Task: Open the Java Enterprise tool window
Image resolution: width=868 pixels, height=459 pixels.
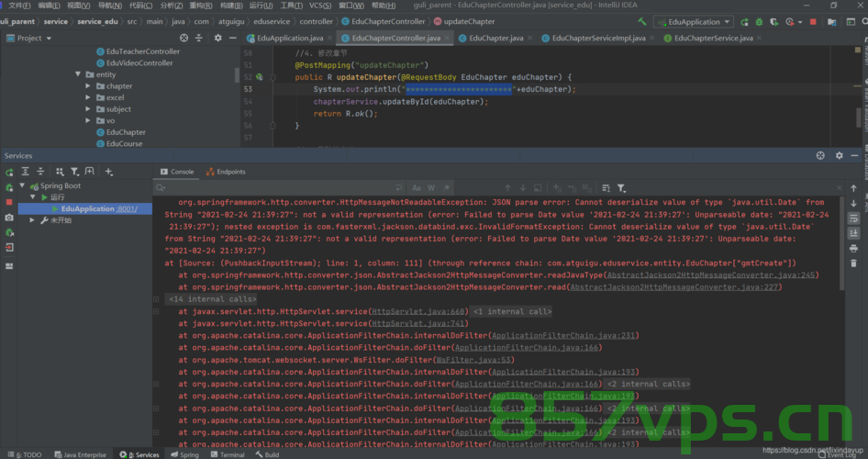Action: (80, 454)
